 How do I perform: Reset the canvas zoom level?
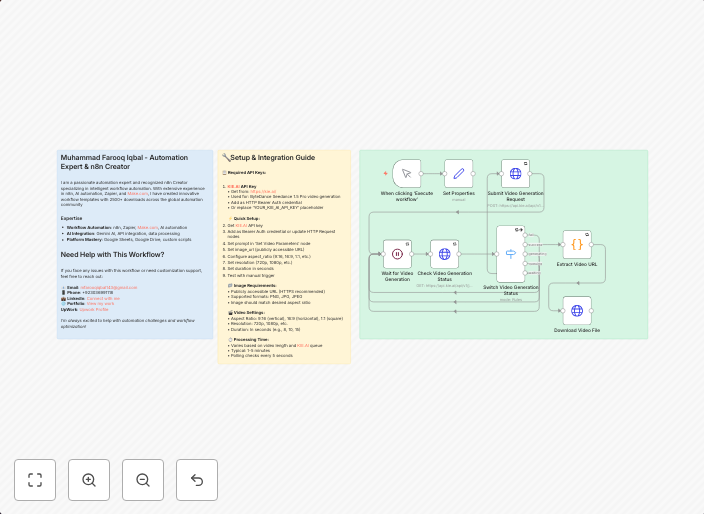(197, 480)
